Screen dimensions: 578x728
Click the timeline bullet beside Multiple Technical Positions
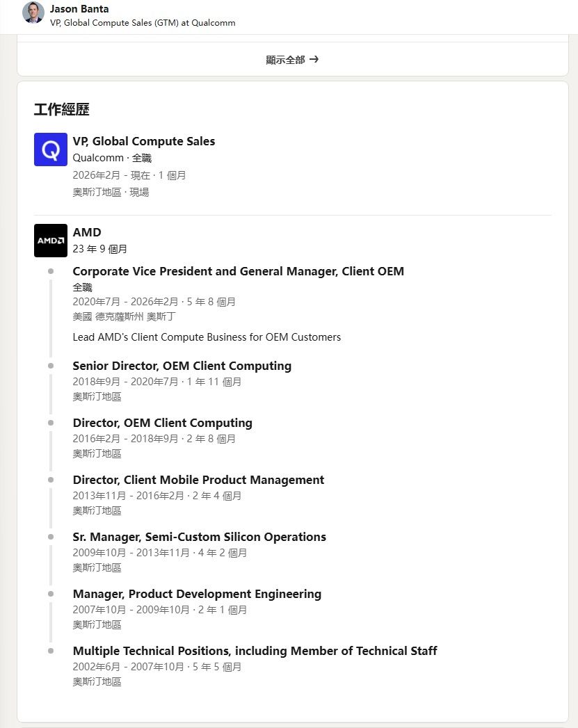[x=51, y=651]
